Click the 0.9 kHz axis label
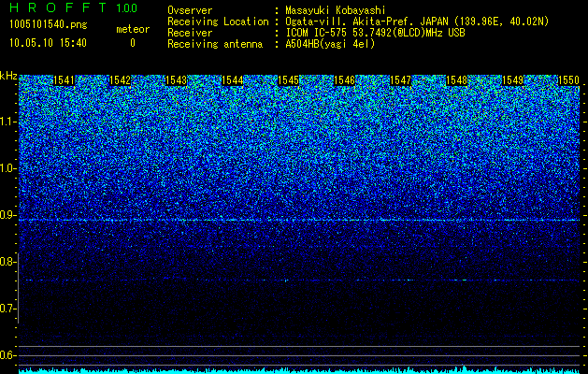The width and height of the screenshot is (588, 374). point(7,215)
